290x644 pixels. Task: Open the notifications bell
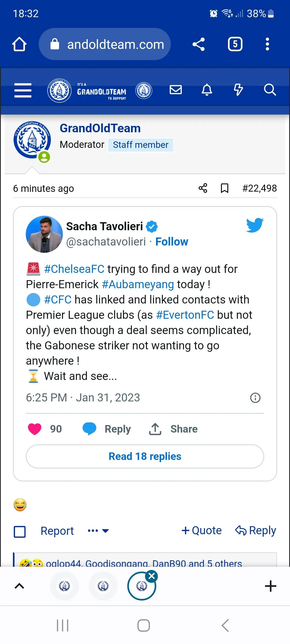[207, 90]
